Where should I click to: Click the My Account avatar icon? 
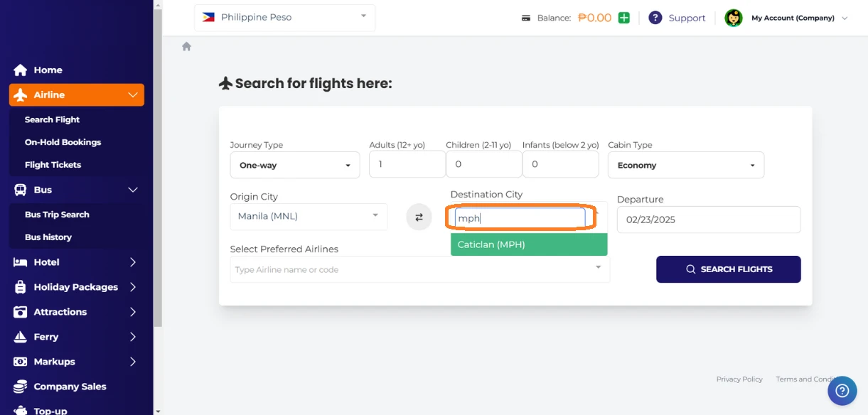coord(733,18)
